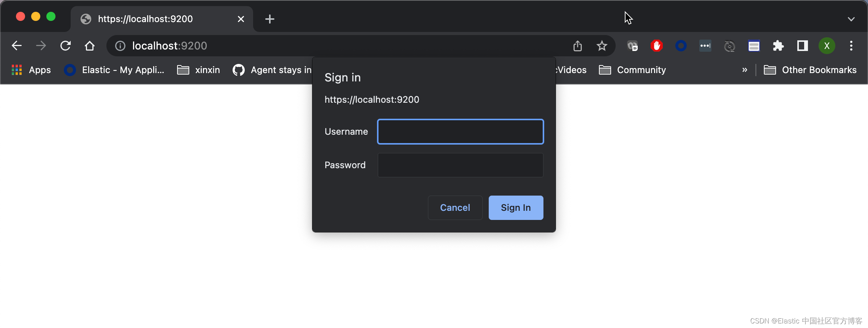Share this page via the share icon
Screen dimensions: 868x328
pos(577,46)
